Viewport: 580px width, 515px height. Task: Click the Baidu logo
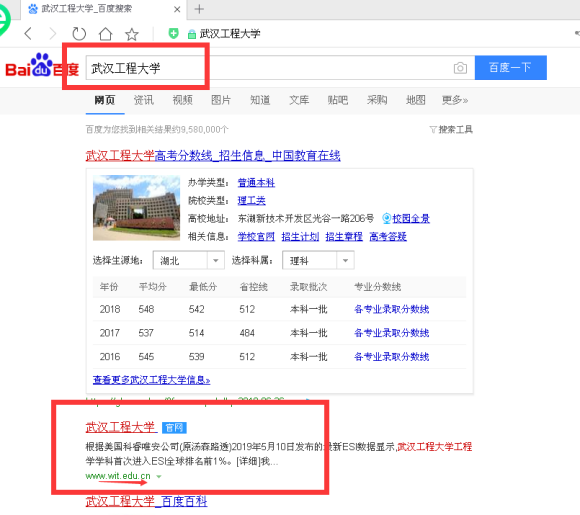[42, 66]
